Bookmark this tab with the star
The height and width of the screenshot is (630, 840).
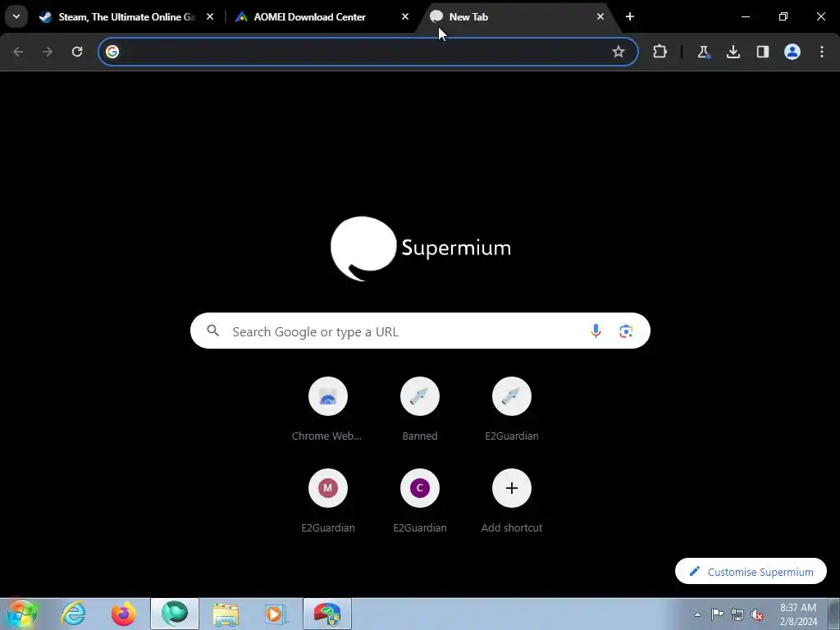click(x=619, y=52)
